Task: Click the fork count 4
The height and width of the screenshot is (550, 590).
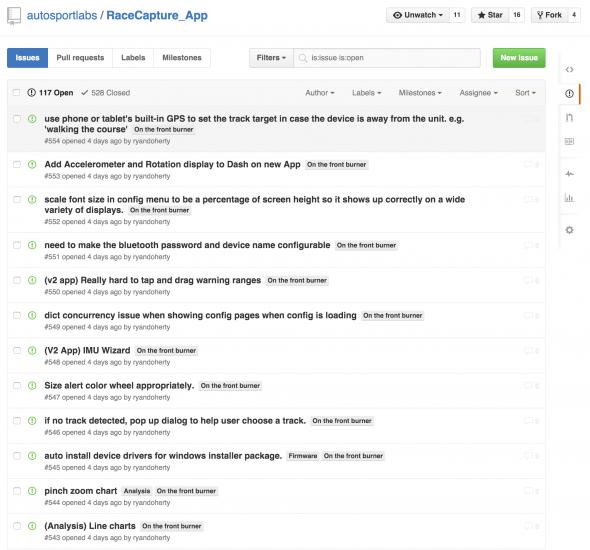Action: (x=574, y=15)
